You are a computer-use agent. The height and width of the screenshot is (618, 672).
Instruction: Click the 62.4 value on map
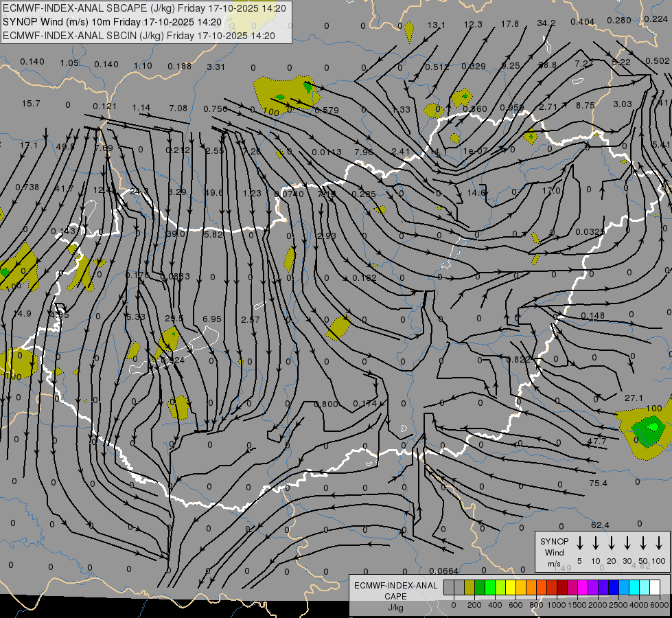pos(600,525)
